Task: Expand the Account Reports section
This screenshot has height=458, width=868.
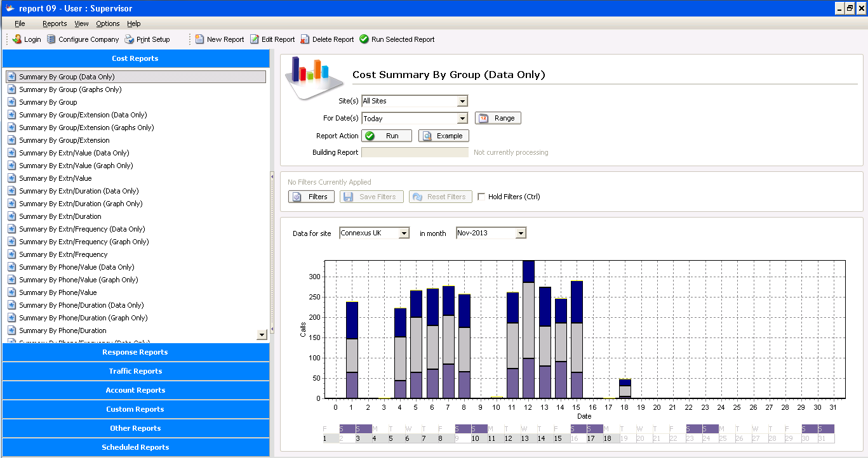Action: click(x=136, y=390)
